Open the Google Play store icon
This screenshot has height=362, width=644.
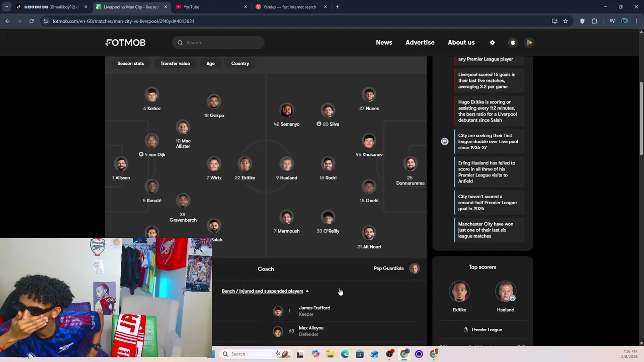coord(529,43)
